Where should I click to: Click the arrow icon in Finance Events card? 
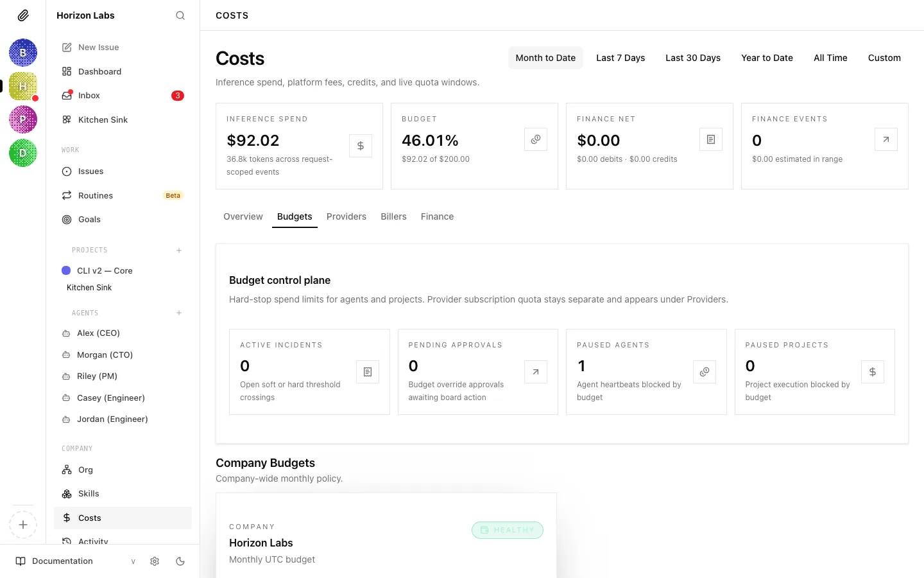point(886,139)
